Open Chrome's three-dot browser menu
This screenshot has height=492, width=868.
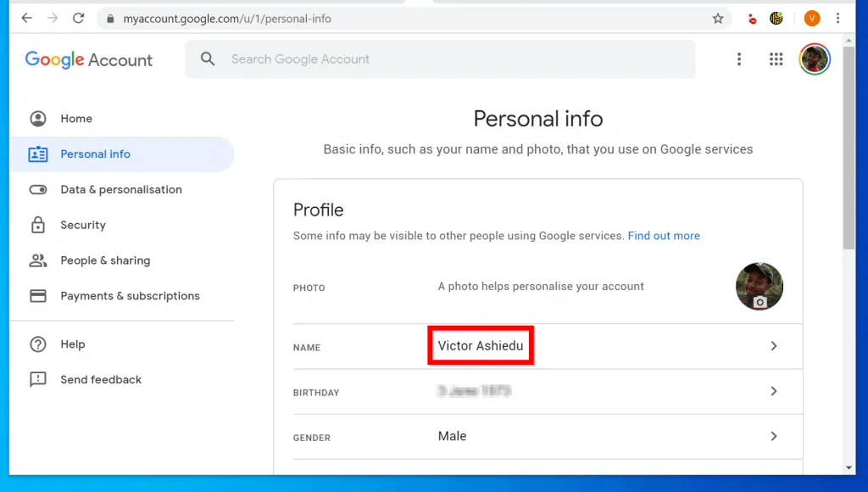tap(838, 18)
